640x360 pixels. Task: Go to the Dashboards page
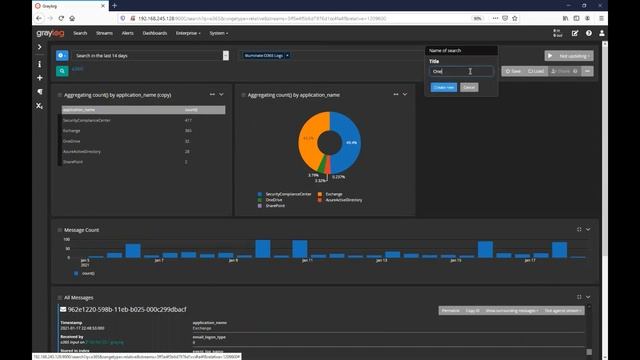point(155,33)
